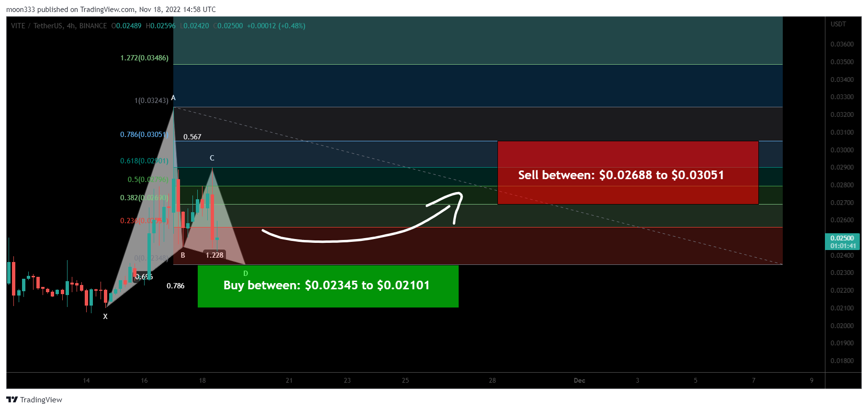Click the TradingView logo at bottom left
Viewport: 868px width, 410px height.
34,399
